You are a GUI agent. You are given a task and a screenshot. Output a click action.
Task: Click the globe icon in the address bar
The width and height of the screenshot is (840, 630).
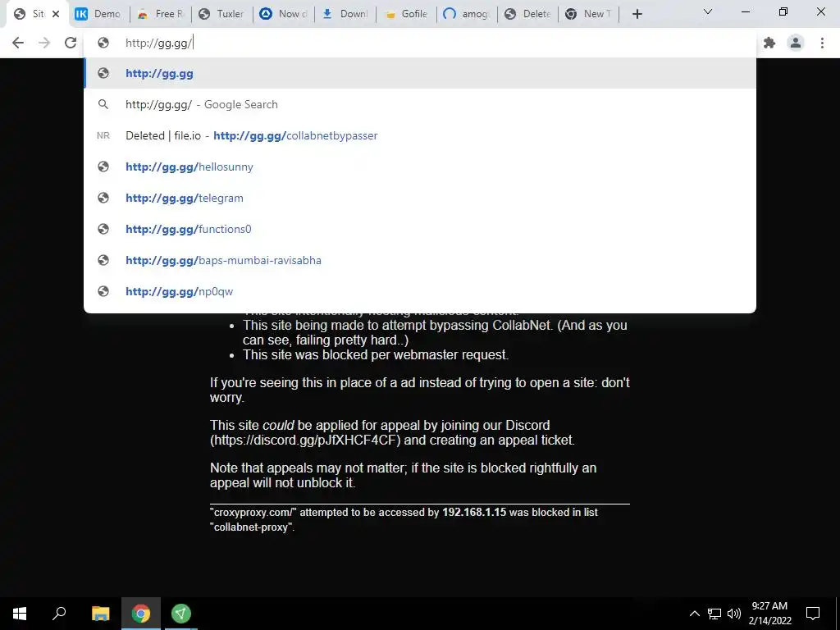pos(103,43)
